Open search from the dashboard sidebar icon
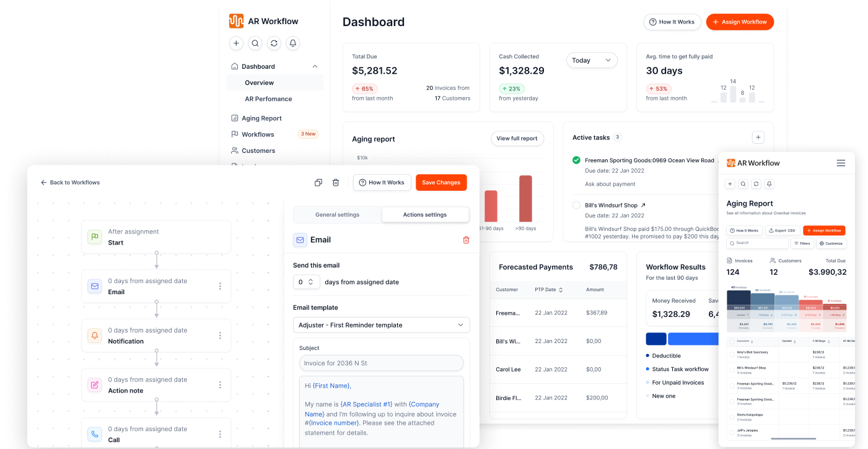Screen dimensions: 868x449 point(255,43)
